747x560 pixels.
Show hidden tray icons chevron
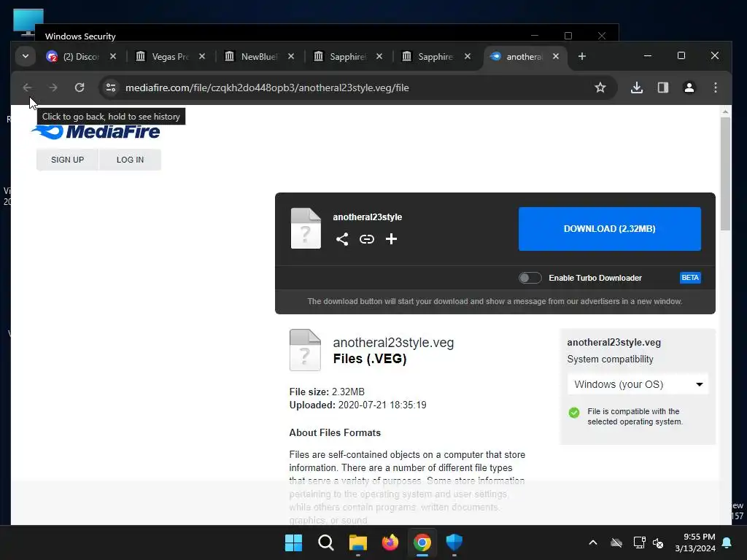[x=593, y=542]
